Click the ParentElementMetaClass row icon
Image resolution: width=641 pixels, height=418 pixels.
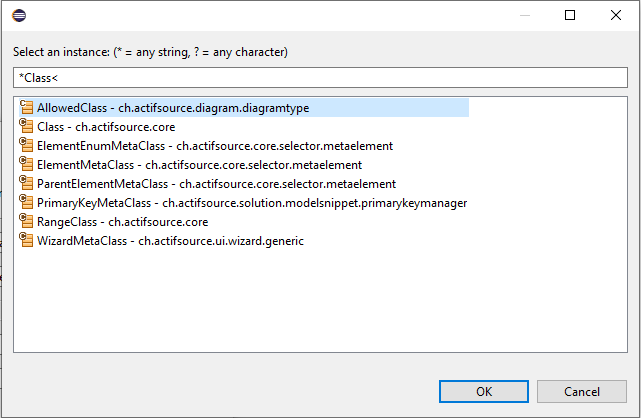coord(27,184)
